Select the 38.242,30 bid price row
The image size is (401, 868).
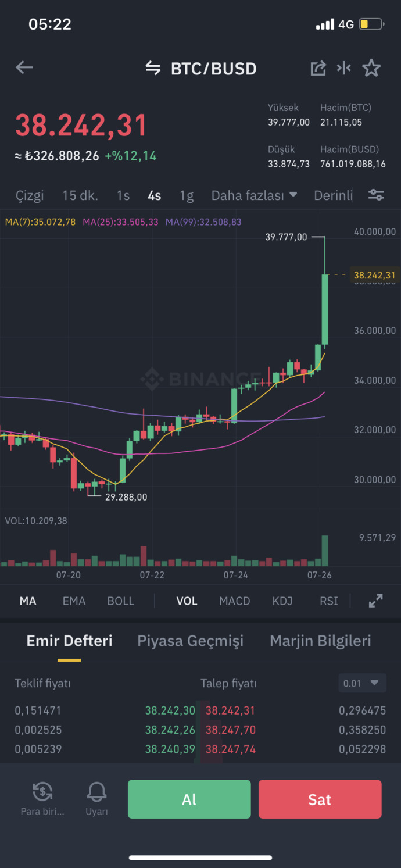tap(170, 710)
